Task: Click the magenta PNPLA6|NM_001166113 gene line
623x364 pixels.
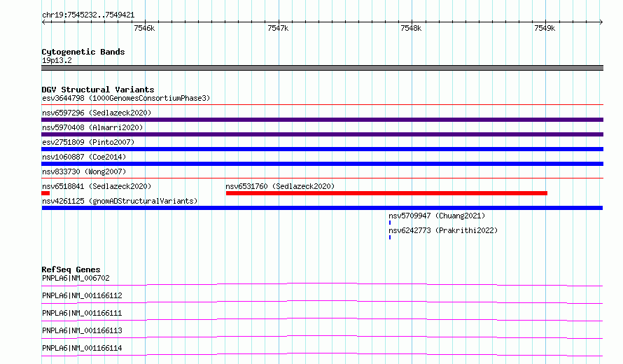Action: pyautogui.click(x=322, y=337)
